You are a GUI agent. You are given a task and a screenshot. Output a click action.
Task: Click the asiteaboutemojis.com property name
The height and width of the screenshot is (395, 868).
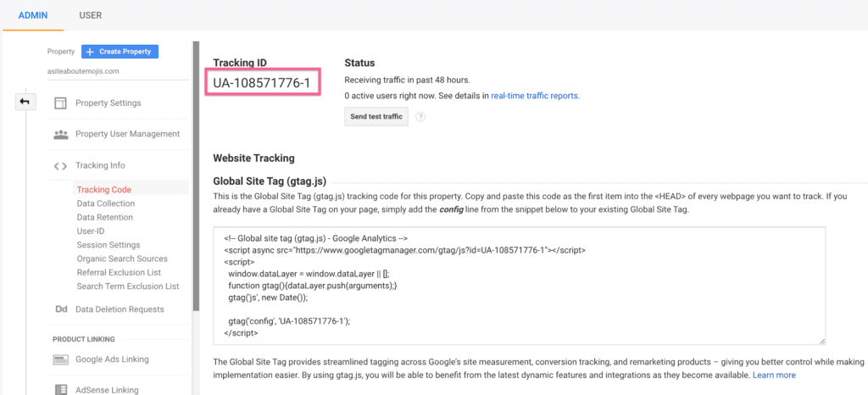click(83, 71)
